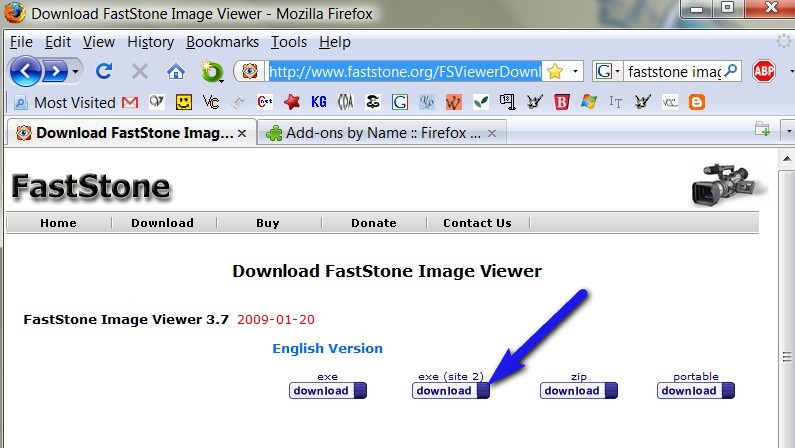795x448 pixels.
Task: Click in the Google search field
Action: tap(673, 71)
